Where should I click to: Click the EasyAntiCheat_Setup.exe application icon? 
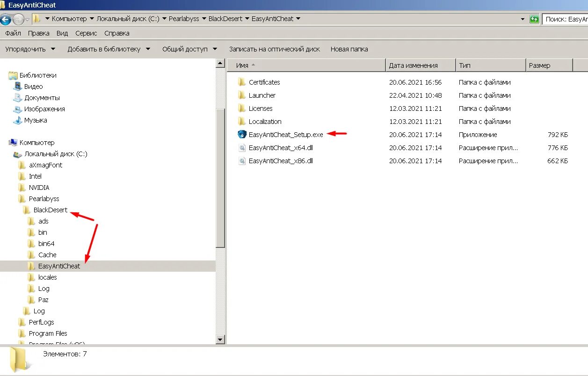click(x=242, y=135)
